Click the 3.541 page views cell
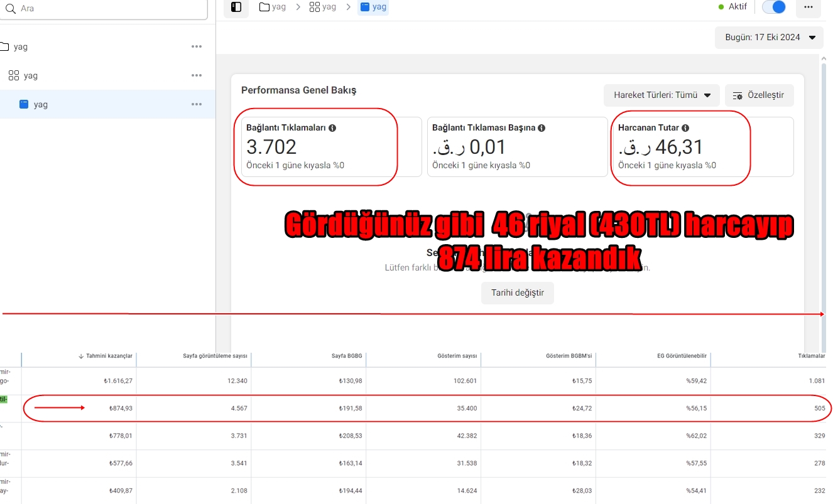 coord(239,463)
